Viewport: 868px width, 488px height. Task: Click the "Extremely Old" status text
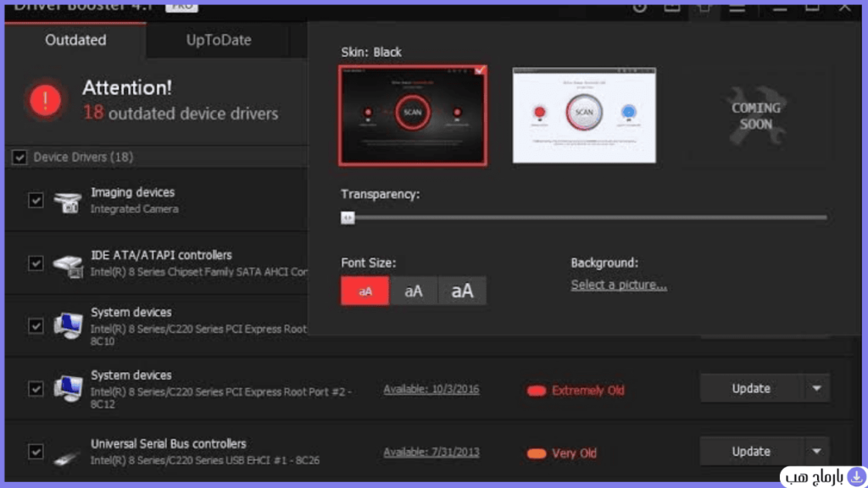point(588,391)
